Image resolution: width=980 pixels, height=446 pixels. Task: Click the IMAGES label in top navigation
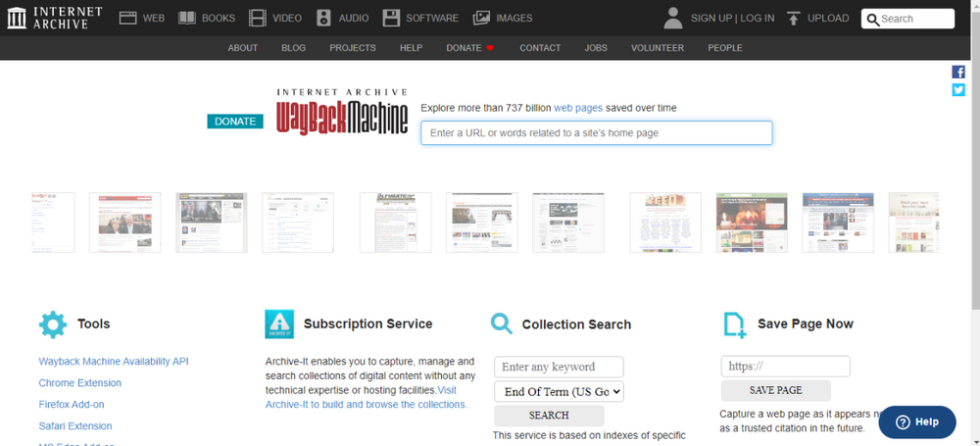[x=514, y=19]
